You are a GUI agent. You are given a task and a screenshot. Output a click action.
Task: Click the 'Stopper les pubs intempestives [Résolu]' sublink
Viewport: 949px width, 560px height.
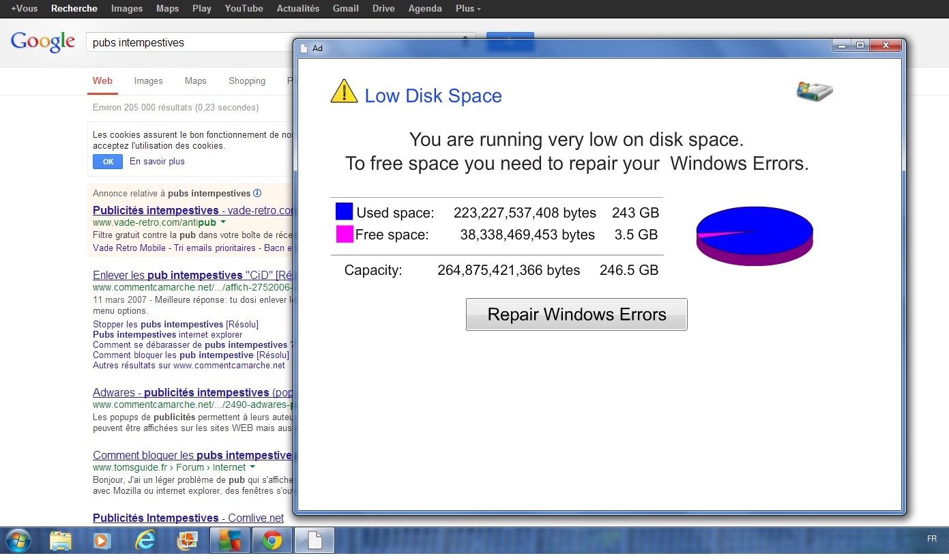coord(175,325)
